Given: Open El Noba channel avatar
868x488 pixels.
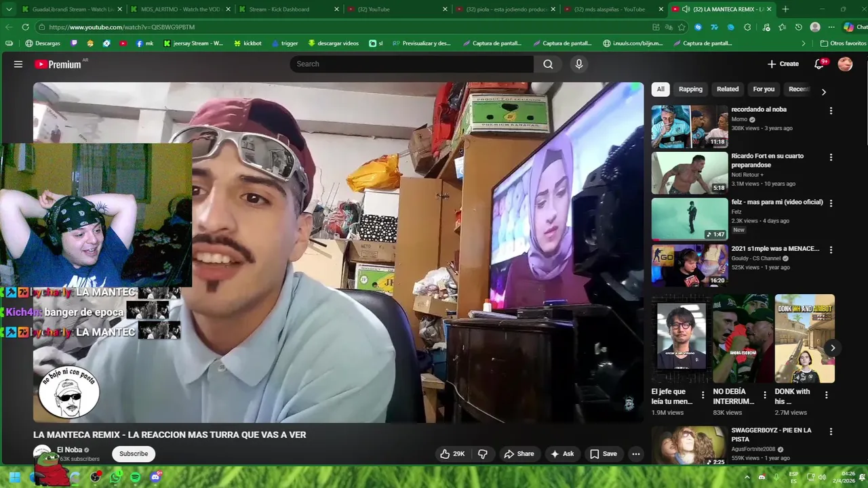Looking at the screenshot, I should pyautogui.click(x=42, y=453).
